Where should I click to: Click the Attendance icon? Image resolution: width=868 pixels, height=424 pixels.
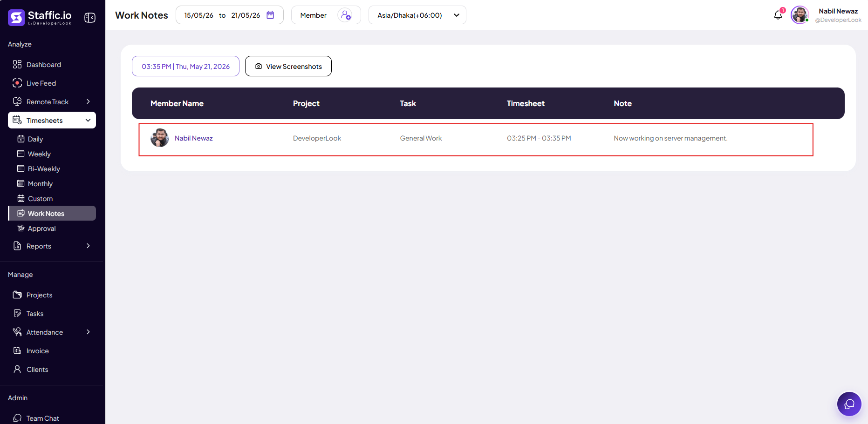17,332
